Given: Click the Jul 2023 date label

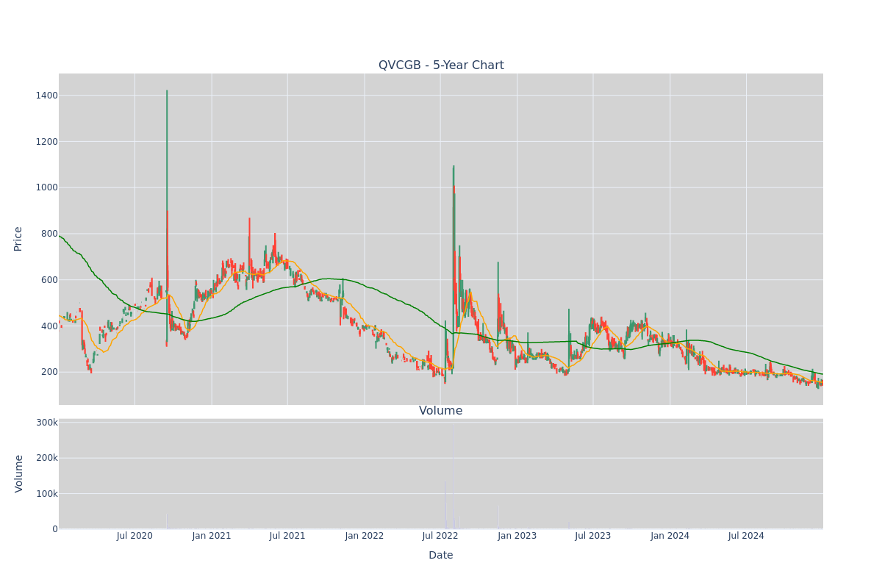Looking at the screenshot, I should tap(593, 536).
